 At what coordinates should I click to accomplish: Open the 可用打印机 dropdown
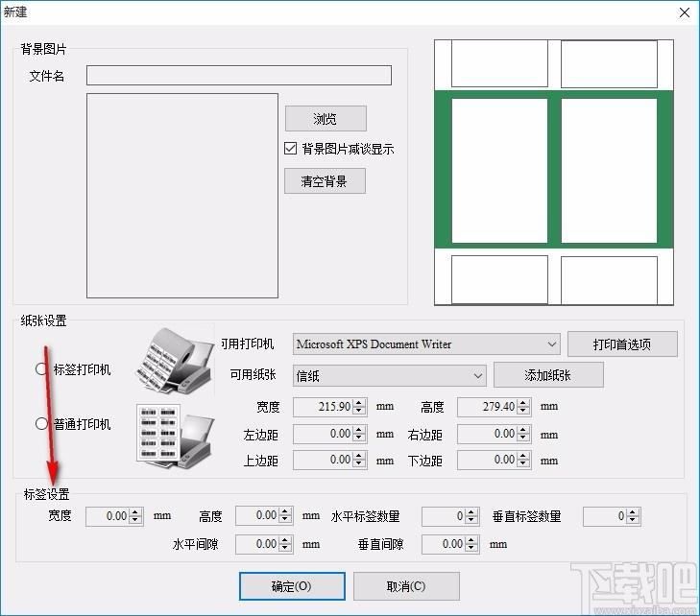coord(426,344)
